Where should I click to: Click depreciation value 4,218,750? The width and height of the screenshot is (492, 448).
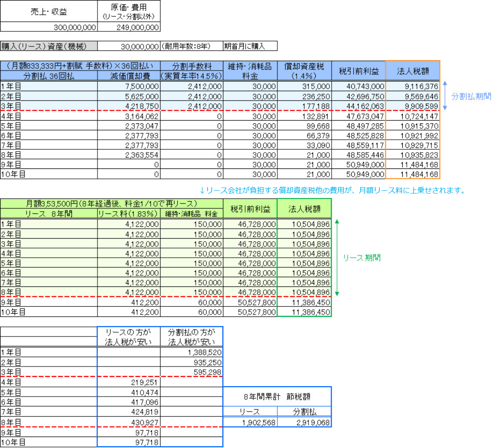click(x=129, y=106)
